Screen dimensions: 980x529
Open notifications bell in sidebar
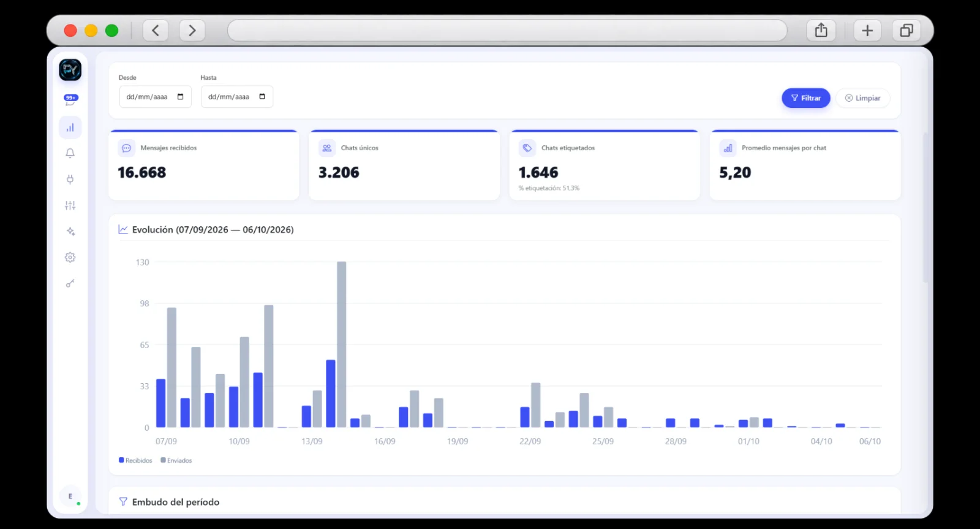tap(70, 153)
